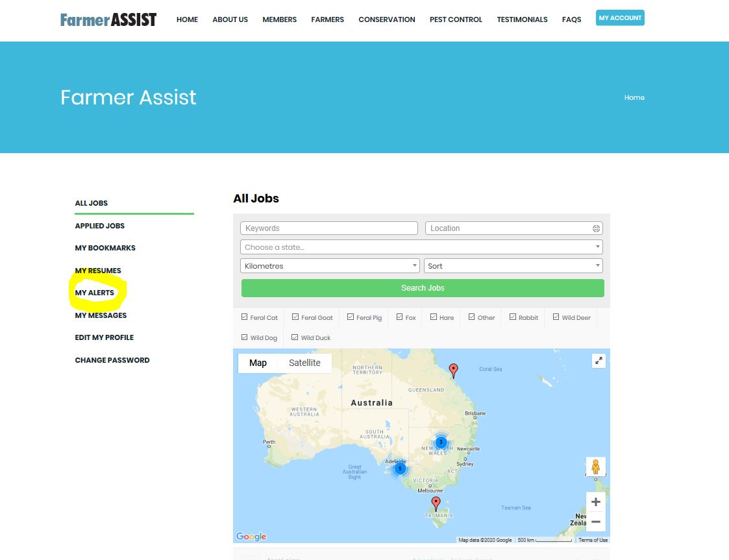Toggle the Wild Deer filter checkbox

pyautogui.click(x=556, y=317)
